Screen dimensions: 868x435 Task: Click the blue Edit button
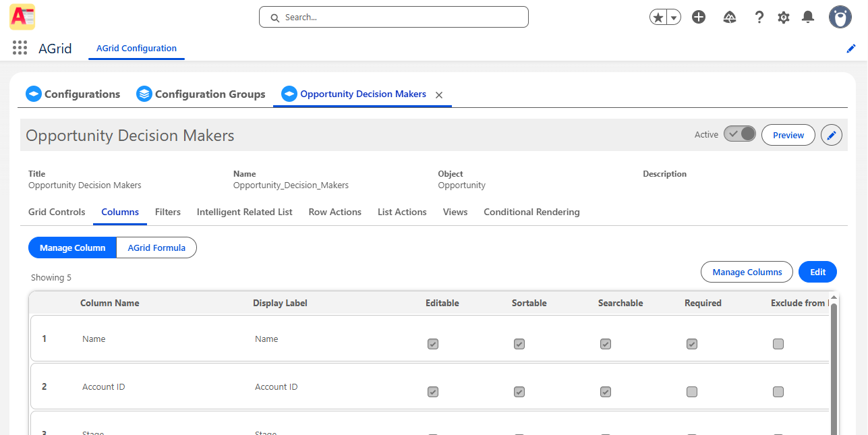pos(817,272)
